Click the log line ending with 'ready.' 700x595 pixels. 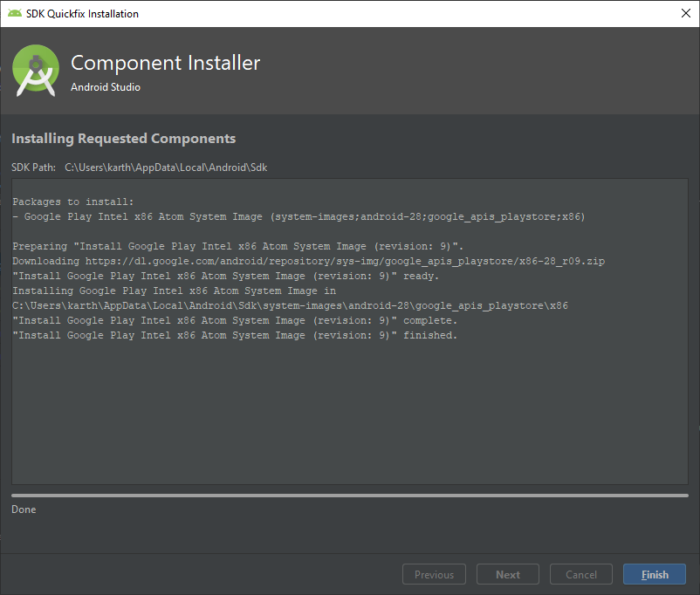pos(225,276)
